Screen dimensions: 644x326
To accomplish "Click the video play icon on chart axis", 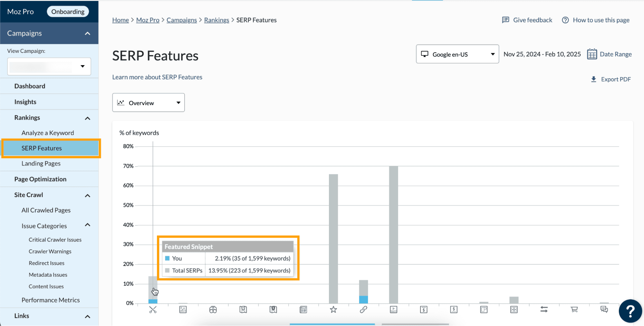I will pyautogui.click(x=393, y=310).
